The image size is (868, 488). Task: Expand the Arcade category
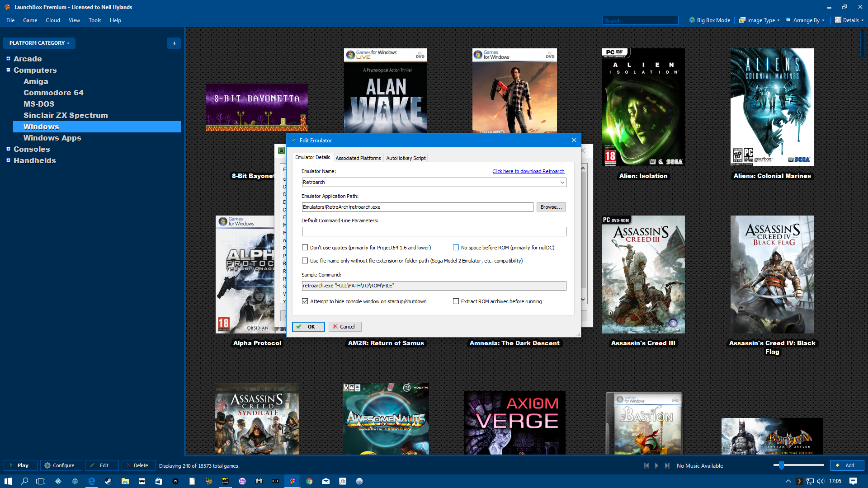[x=8, y=59]
